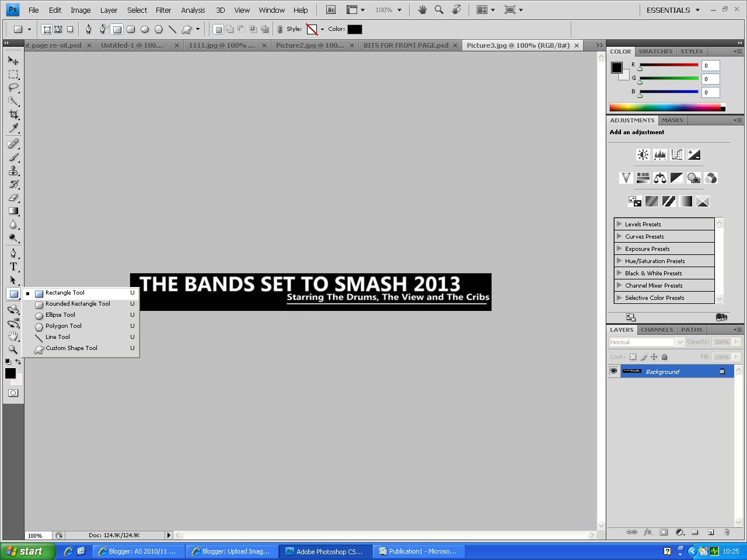Screen dimensions: 747x560
Task: Click the toolbox foreground color swatch
Action: point(11,373)
